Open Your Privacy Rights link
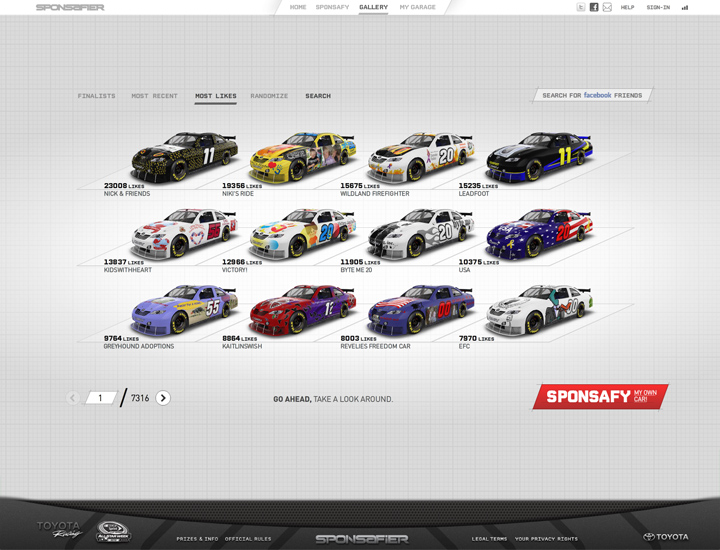The width and height of the screenshot is (720, 550). 546,539
